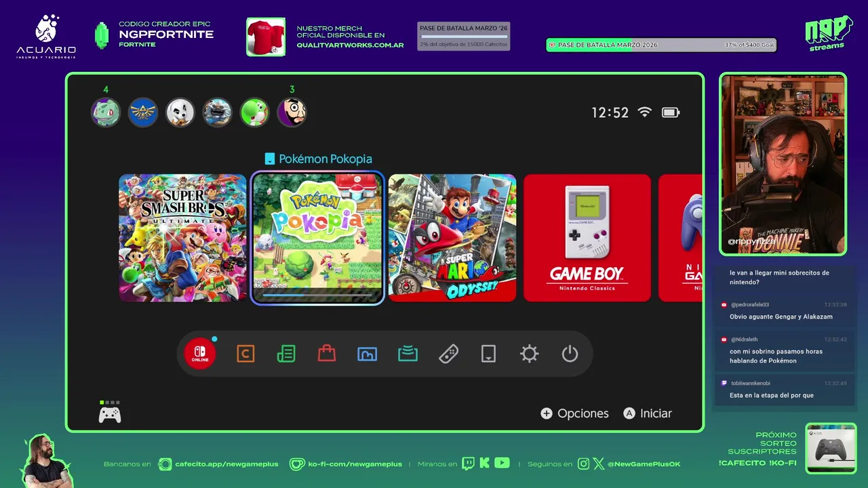The width and height of the screenshot is (868, 488).
Task: Open the GameChat C icon
Action: tap(245, 354)
